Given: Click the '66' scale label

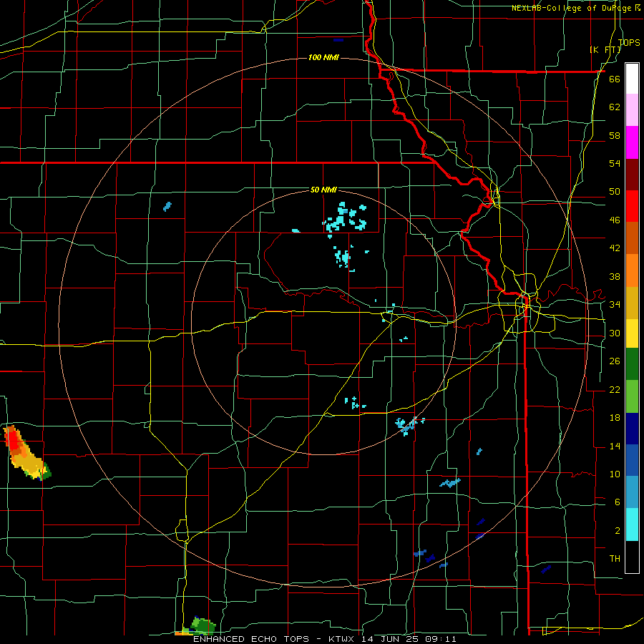Looking at the screenshot, I should click(615, 79).
